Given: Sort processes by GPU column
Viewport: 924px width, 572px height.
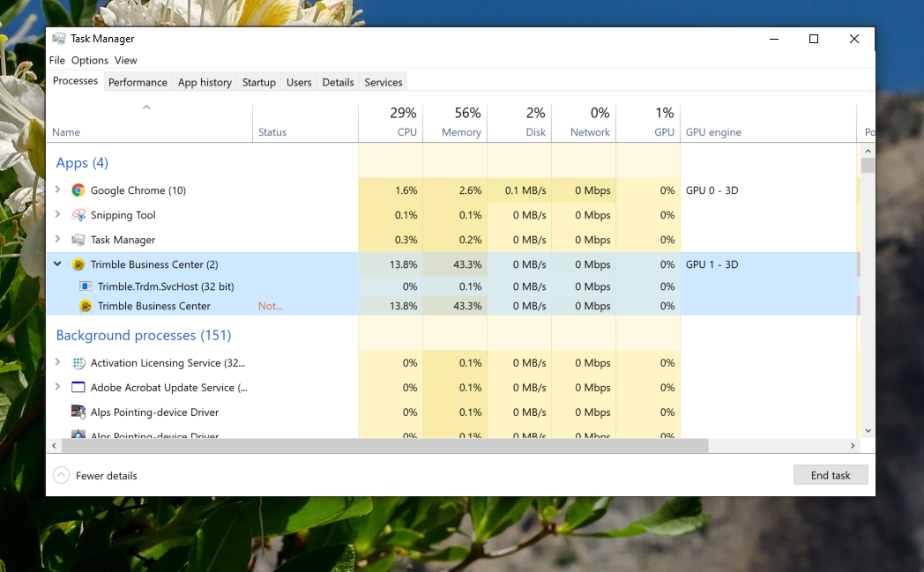Looking at the screenshot, I should pyautogui.click(x=648, y=123).
